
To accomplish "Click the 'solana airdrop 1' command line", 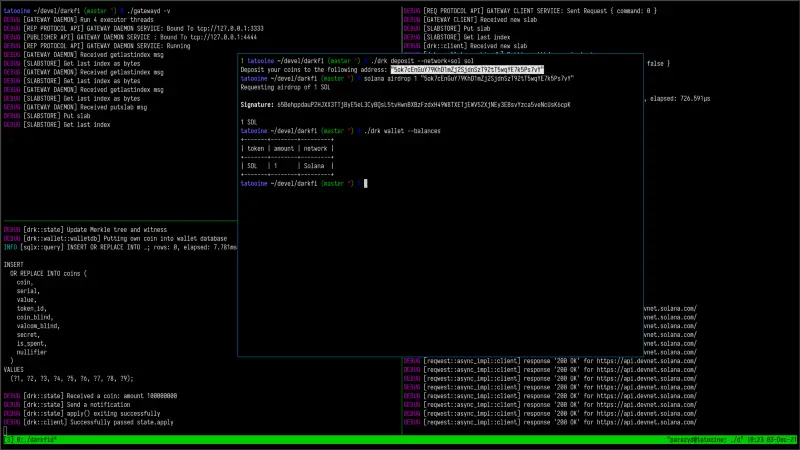I will point(468,79).
